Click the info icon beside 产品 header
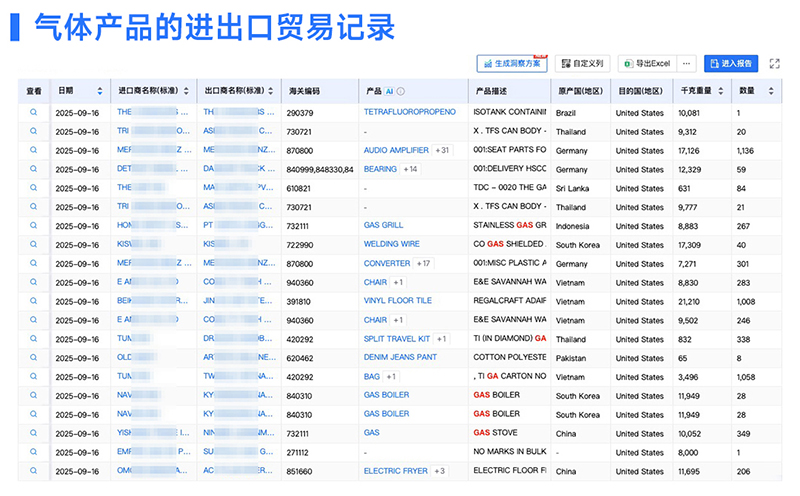 point(401,91)
